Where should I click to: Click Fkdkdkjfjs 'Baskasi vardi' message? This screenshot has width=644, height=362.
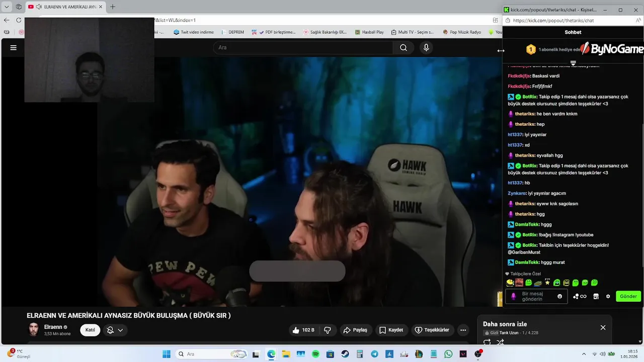pyautogui.click(x=533, y=76)
